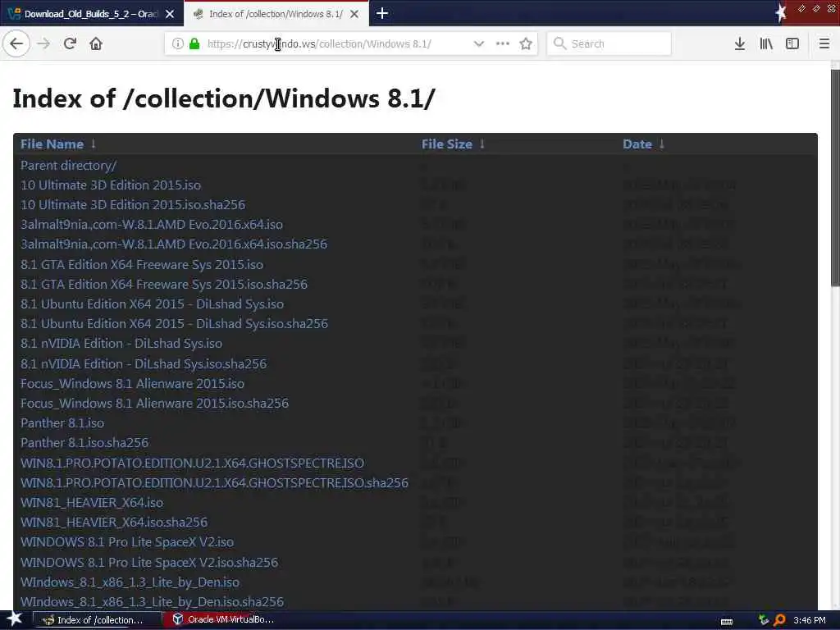Close the Download_Old_Builds_5_2 tab

(170, 14)
